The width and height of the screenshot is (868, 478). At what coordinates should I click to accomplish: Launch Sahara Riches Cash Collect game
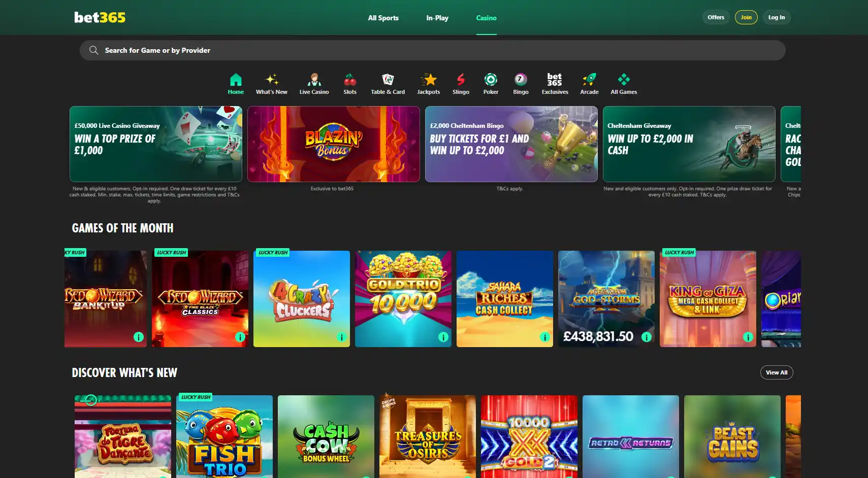click(505, 299)
